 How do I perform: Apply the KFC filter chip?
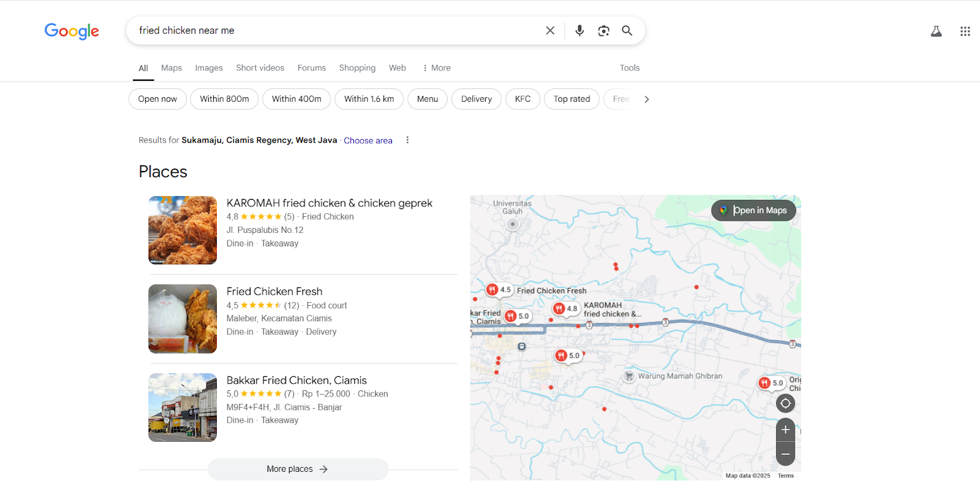coord(523,99)
